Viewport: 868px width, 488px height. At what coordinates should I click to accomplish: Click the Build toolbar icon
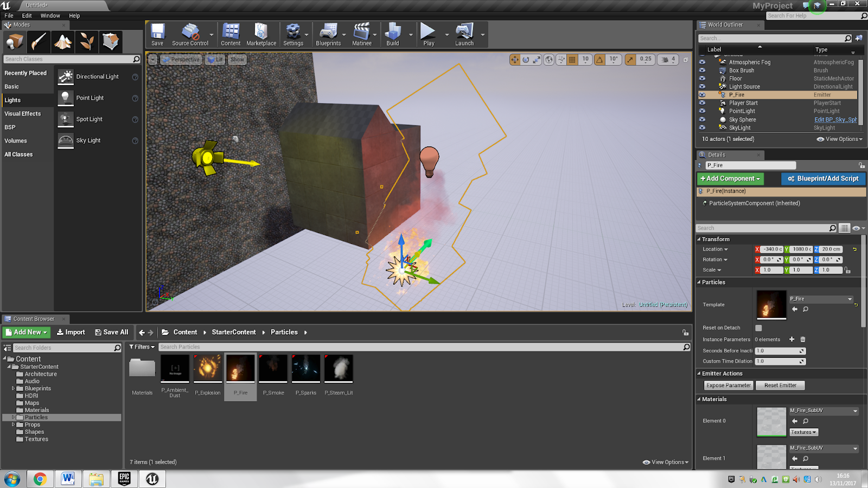coord(393,35)
